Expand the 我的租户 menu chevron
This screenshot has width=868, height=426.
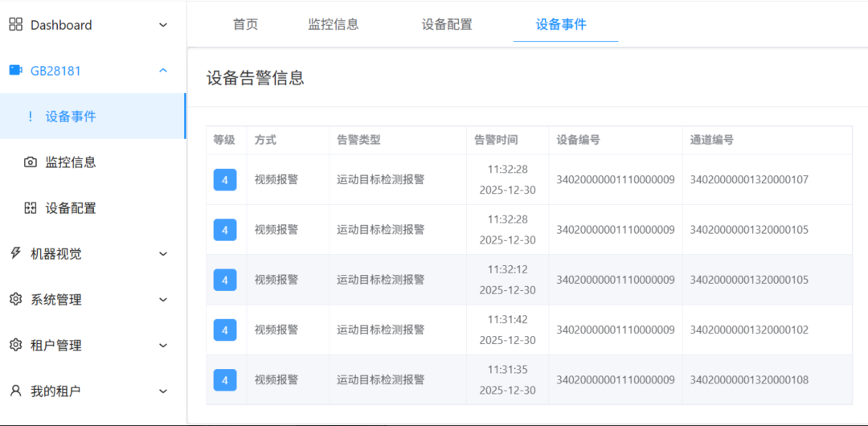coord(163,391)
